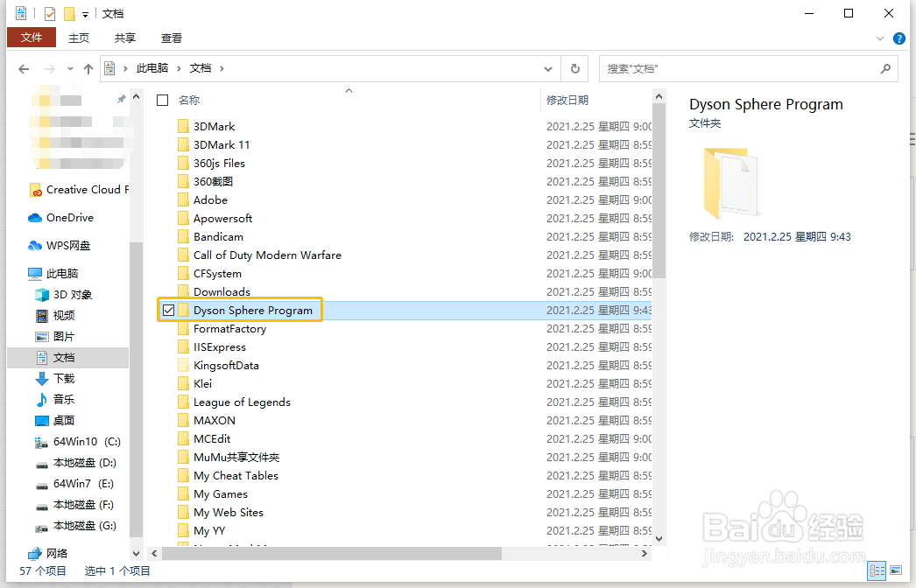This screenshot has width=916, height=588.
Task: Select the 360截图 folder
Action: 213,182
